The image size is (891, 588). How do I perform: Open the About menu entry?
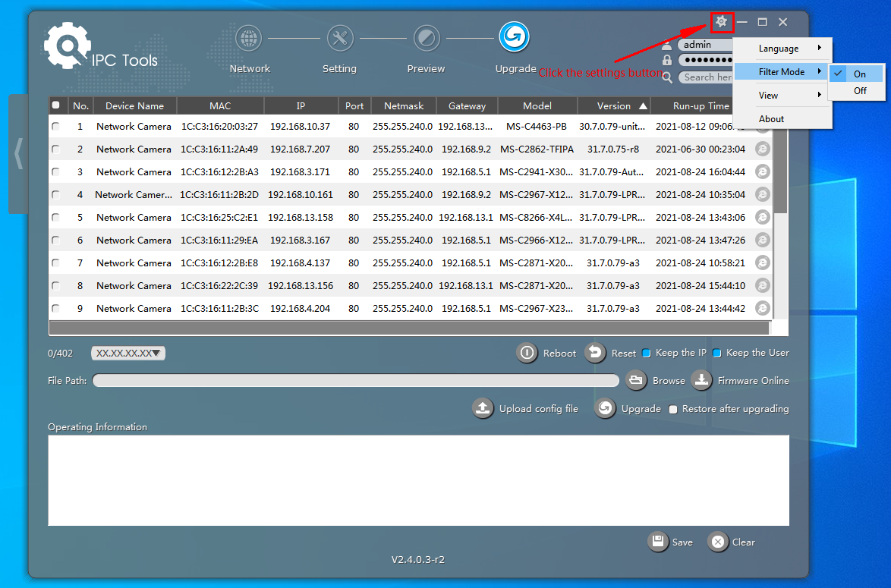click(x=783, y=118)
